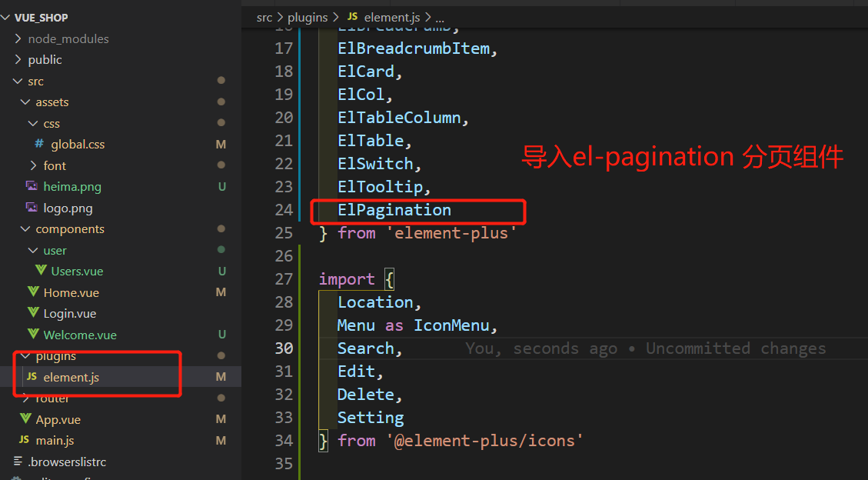Click the Vue icon of Welcome.vue
Image resolution: width=868 pixels, height=480 pixels.
click(x=33, y=333)
